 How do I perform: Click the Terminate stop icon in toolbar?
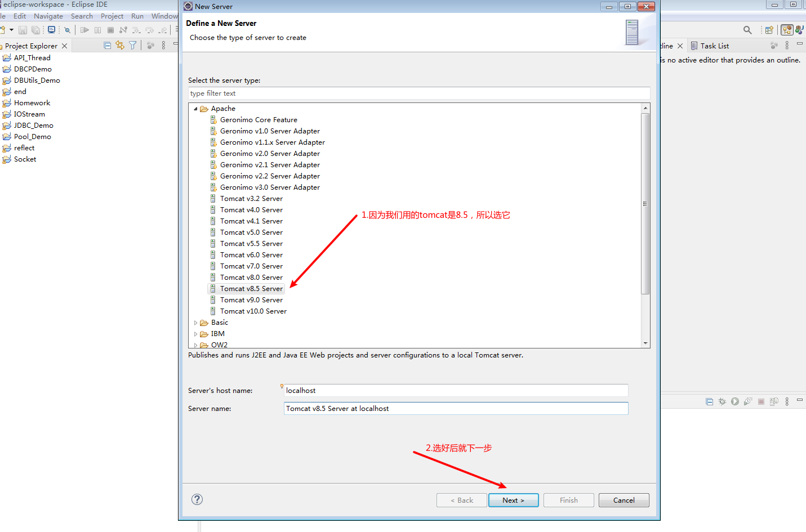click(110, 30)
